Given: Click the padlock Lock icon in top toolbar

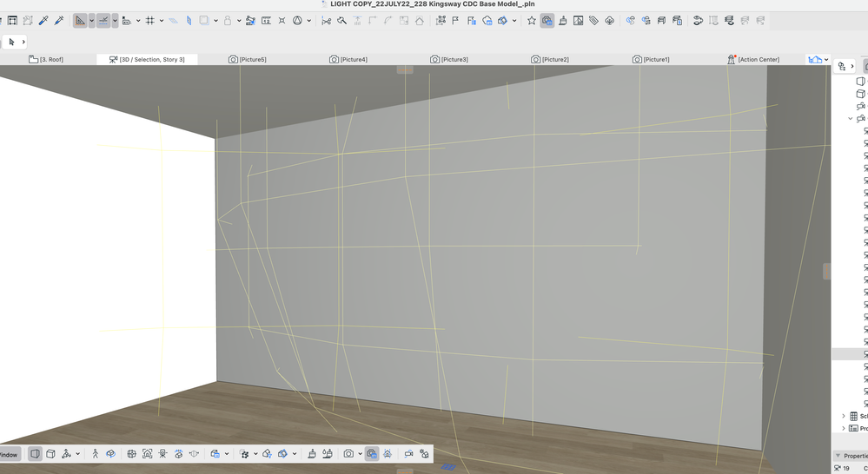Looking at the screenshot, I should tap(228, 21).
